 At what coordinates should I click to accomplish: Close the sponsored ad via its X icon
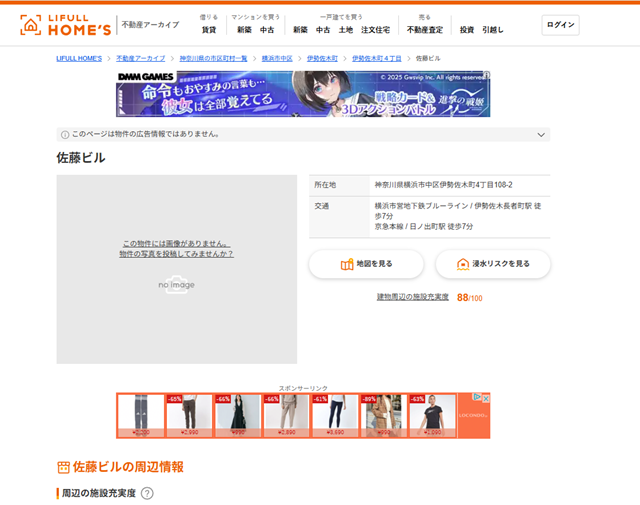[x=486, y=398]
